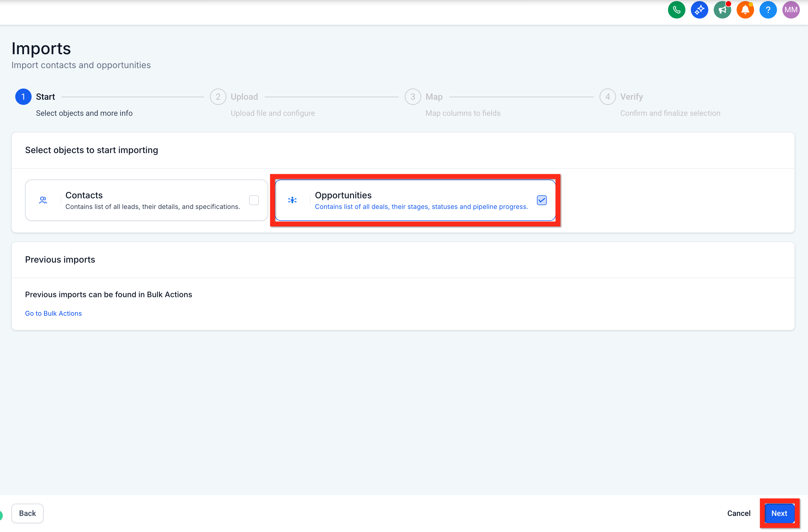Open the MM user avatar menu
This screenshot has height=532, width=808.
pos(791,10)
